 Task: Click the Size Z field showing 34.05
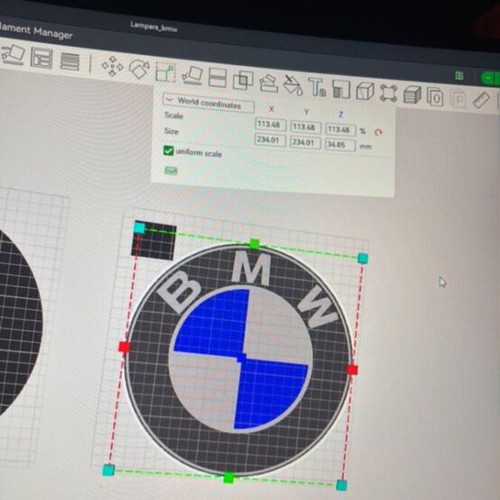click(340, 145)
